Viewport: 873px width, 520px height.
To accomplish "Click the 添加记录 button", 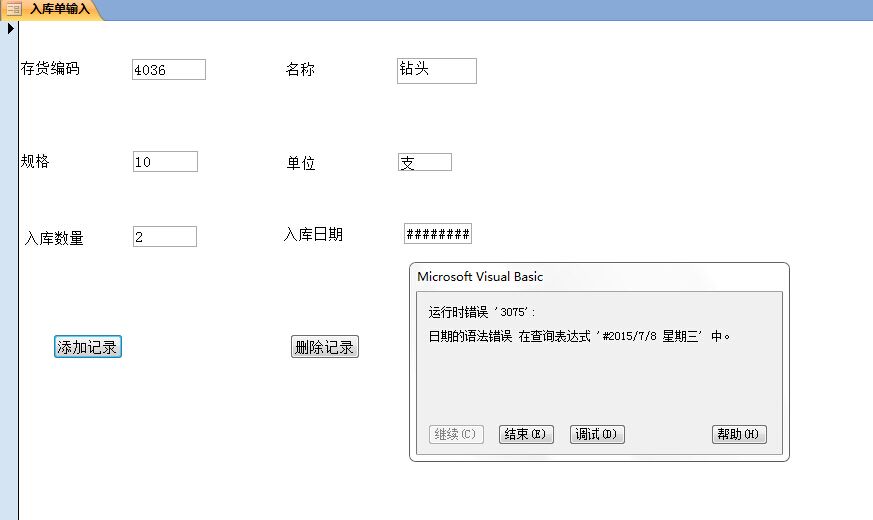I will (x=88, y=347).
